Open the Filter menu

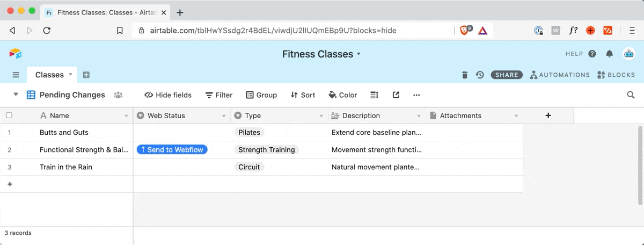[219, 95]
